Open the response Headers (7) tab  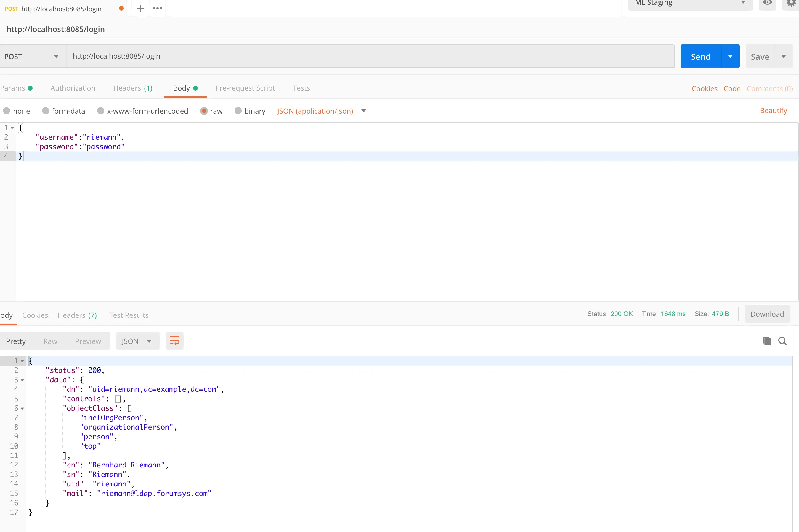77,315
